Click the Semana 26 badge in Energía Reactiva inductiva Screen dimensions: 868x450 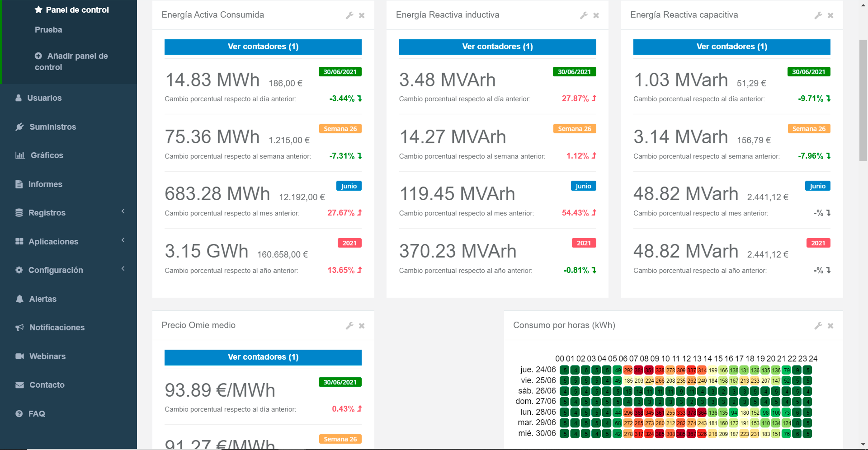click(x=575, y=129)
